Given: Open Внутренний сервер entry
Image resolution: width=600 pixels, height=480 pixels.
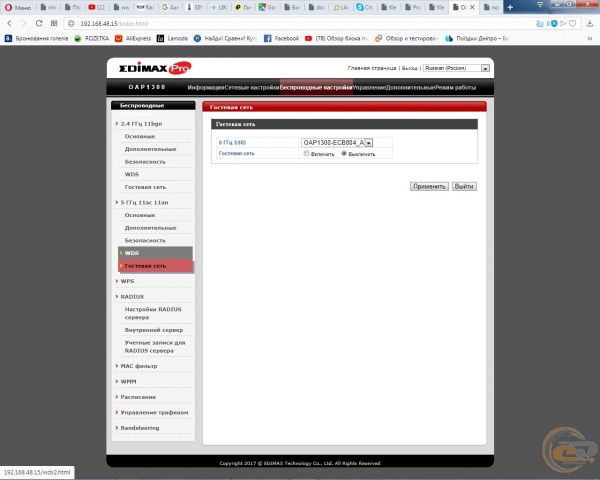Looking at the screenshot, I should (x=153, y=330).
